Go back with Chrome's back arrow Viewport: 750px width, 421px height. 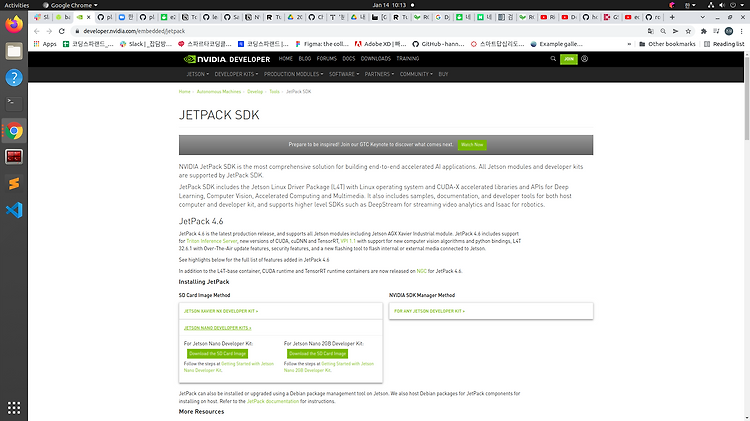[37, 31]
